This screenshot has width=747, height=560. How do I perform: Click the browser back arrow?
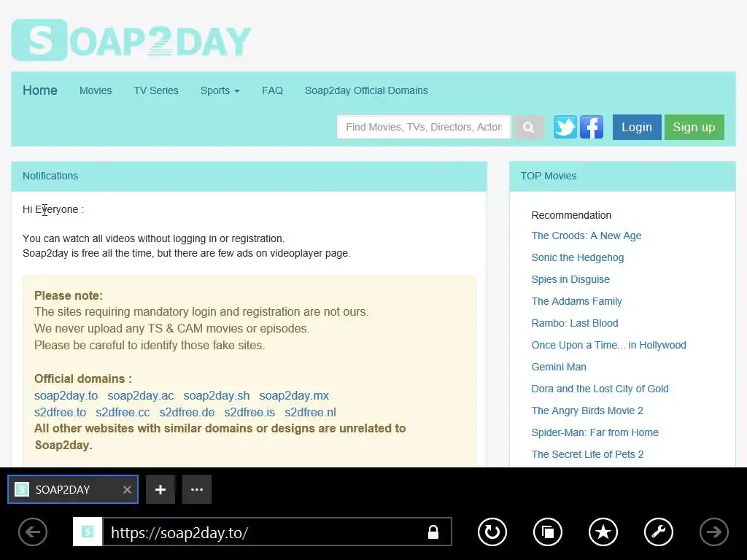tap(33, 532)
